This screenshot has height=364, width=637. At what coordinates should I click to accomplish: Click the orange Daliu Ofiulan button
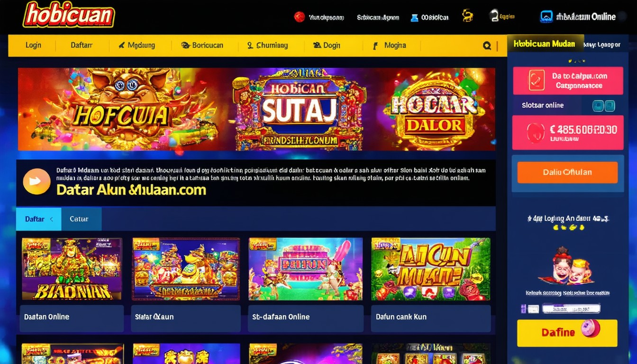(567, 173)
